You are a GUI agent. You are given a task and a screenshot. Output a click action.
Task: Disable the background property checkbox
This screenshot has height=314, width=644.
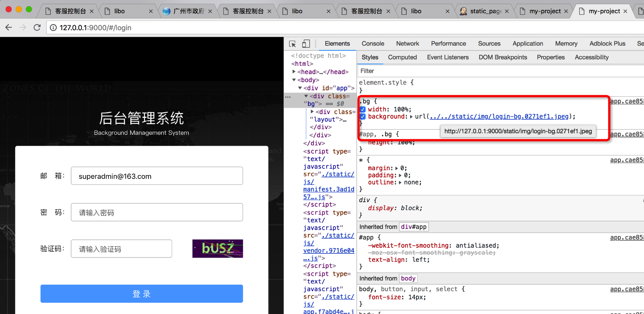363,117
